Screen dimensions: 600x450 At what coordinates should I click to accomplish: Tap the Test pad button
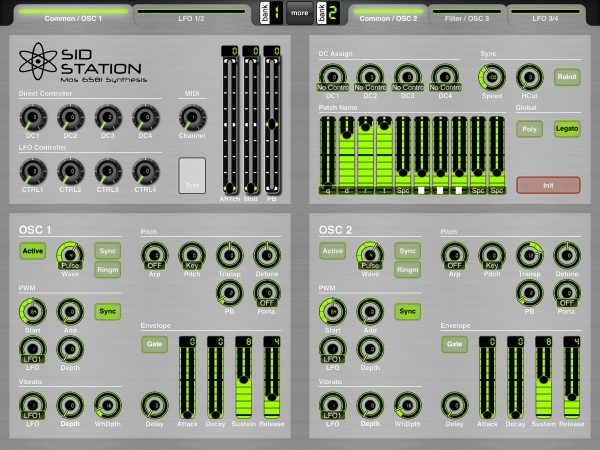click(x=192, y=176)
